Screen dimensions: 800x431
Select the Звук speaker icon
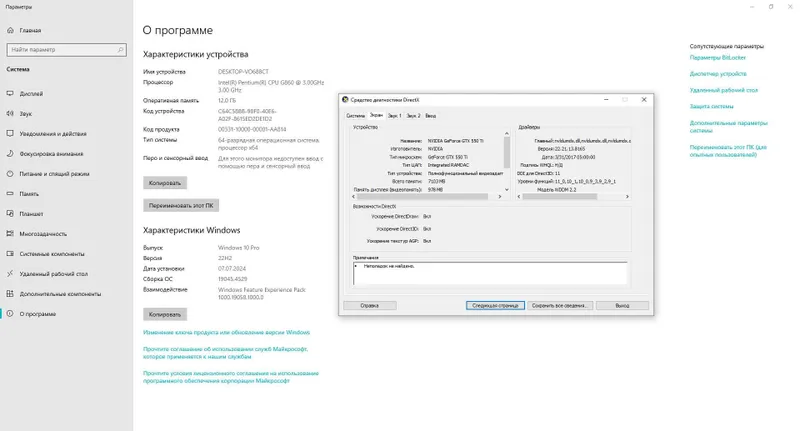click(x=10, y=114)
